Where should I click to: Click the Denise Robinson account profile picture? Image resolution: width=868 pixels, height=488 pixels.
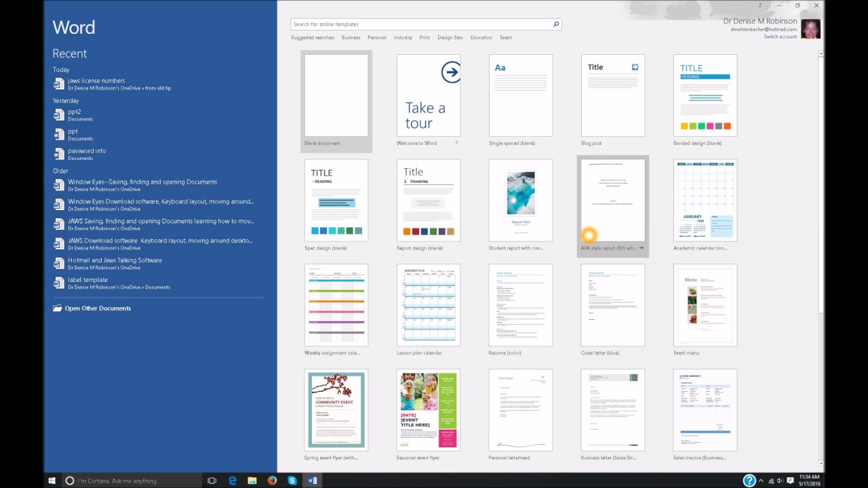tap(810, 28)
